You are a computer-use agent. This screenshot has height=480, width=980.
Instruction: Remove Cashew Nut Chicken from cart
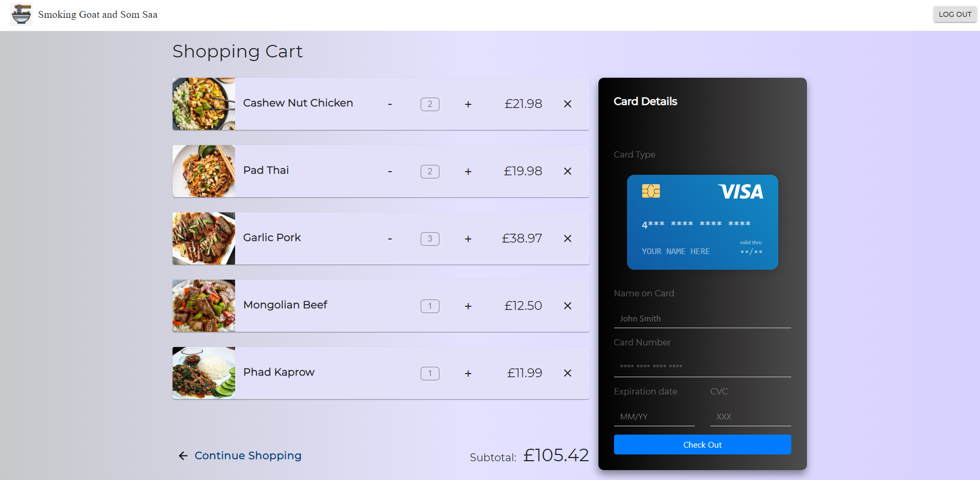point(568,104)
